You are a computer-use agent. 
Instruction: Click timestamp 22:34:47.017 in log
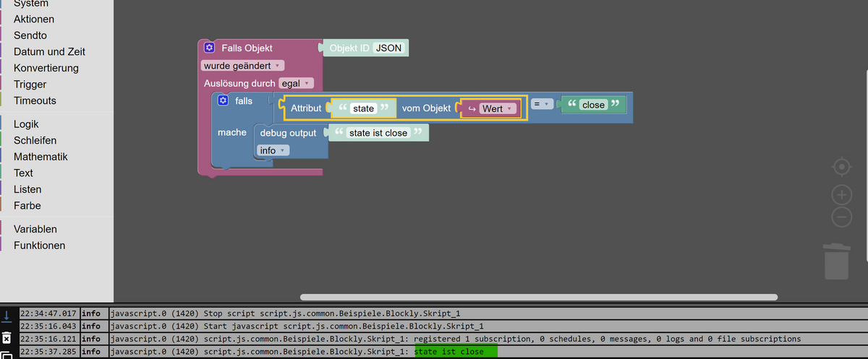pos(48,313)
